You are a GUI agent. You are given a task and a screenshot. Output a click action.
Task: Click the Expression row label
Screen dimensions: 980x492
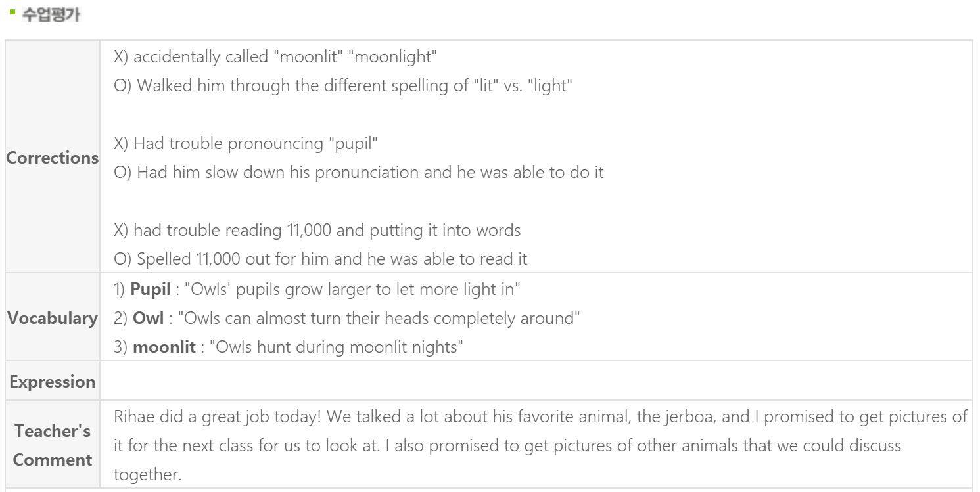[x=53, y=382]
